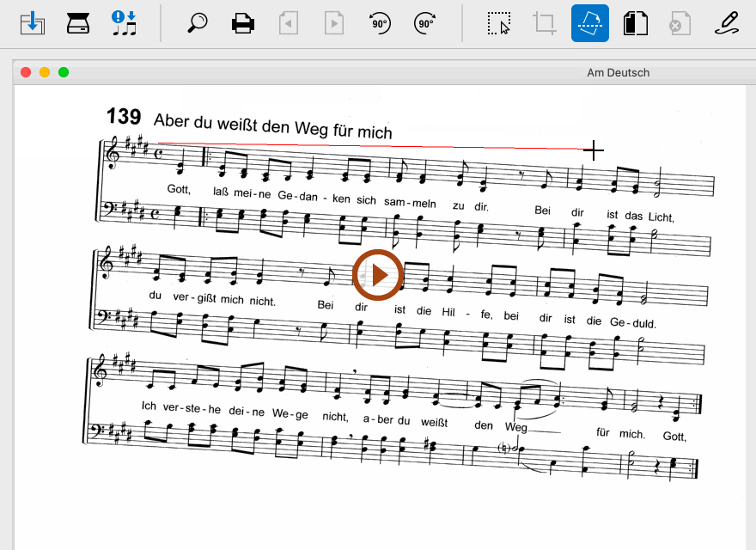The width and height of the screenshot is (756, 550).
Task: Open the scanner import tool
Action: (79, 23)
